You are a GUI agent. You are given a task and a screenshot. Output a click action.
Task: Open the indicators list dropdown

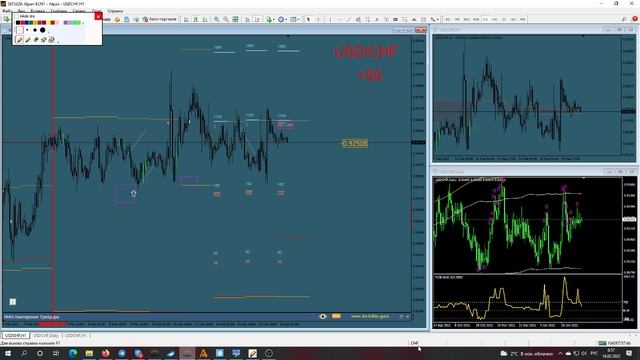pyautogui.click(x=270, y=19)
